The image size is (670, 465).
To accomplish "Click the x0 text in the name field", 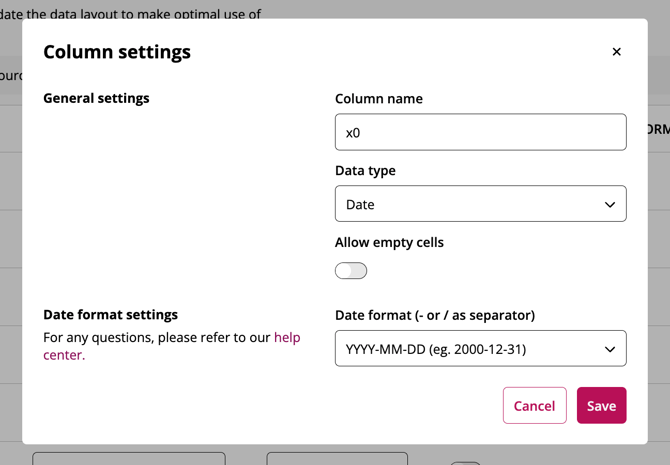I will click(x=353, y=133).
